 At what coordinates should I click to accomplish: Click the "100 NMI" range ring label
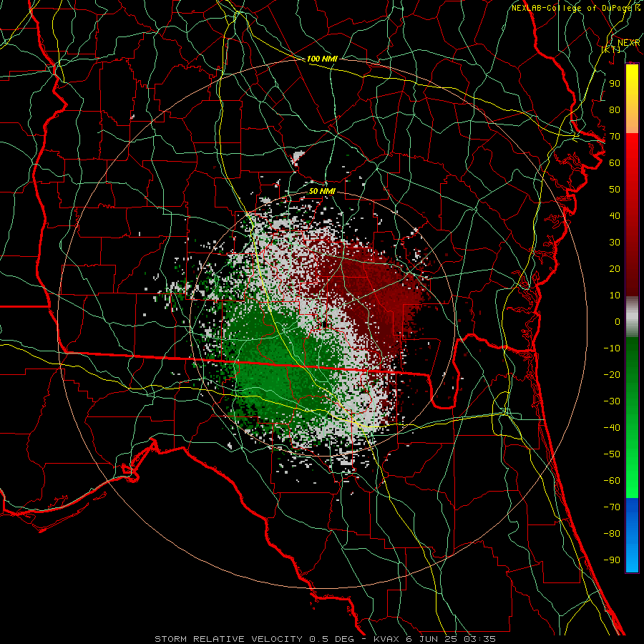click(322, 59)
